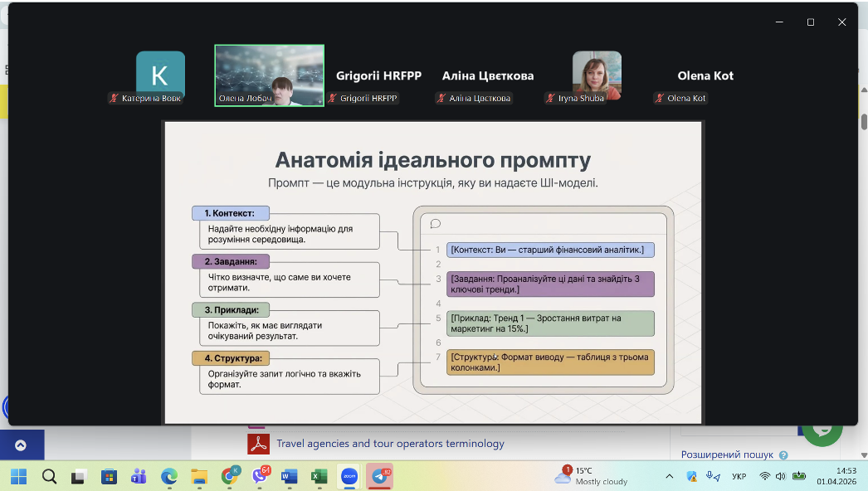Launch Microsoft Word from taskbar
Viewport: 868px width, 491px height.
289,476
